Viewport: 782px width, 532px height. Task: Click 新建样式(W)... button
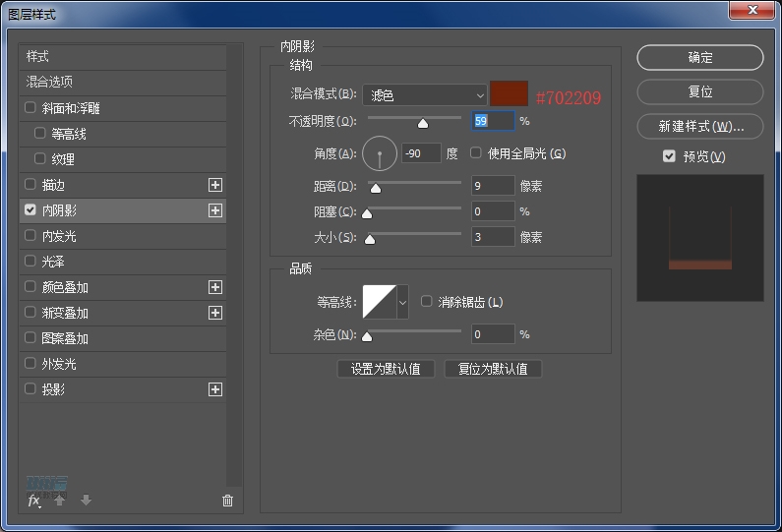click(x=700, y=126)
